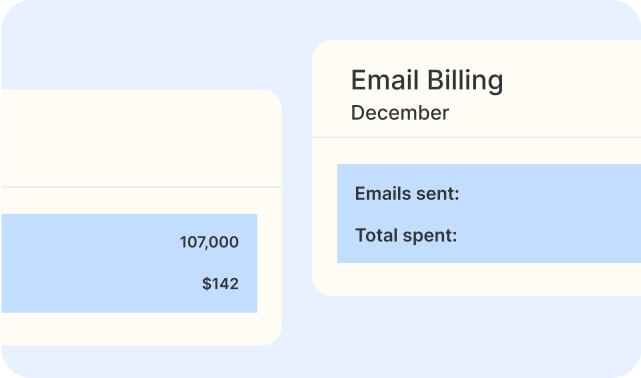
Task: Click the Email Billing heading
Action: (x=427, y=81)
